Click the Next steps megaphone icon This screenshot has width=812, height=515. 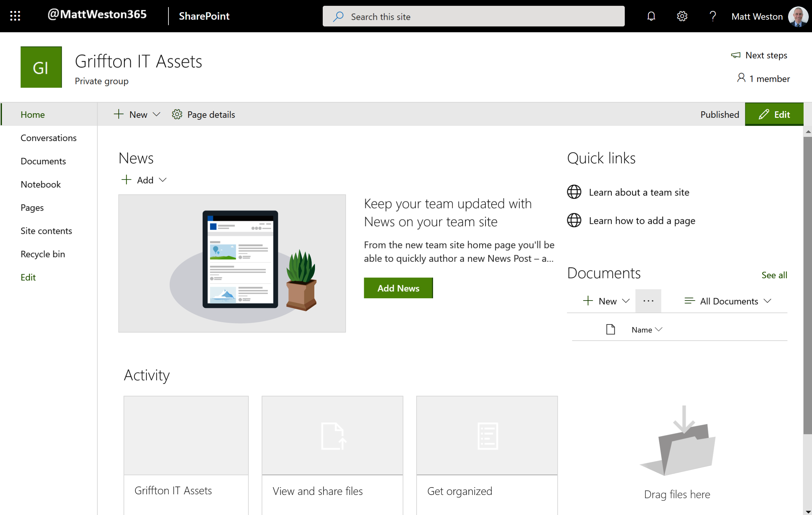coord(735,55)
